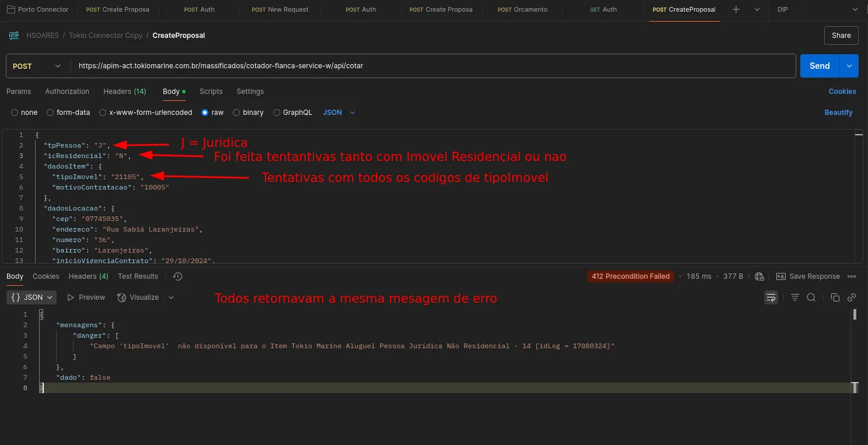This screenshot has height=445, width=868.
Task: Copy the response body to clipboard
Action: (x=835, y=297)
